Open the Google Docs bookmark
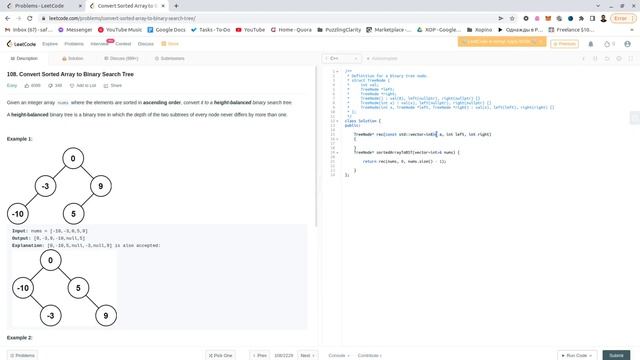The height and width of the screenshot is (360, 640). point(167,30)
